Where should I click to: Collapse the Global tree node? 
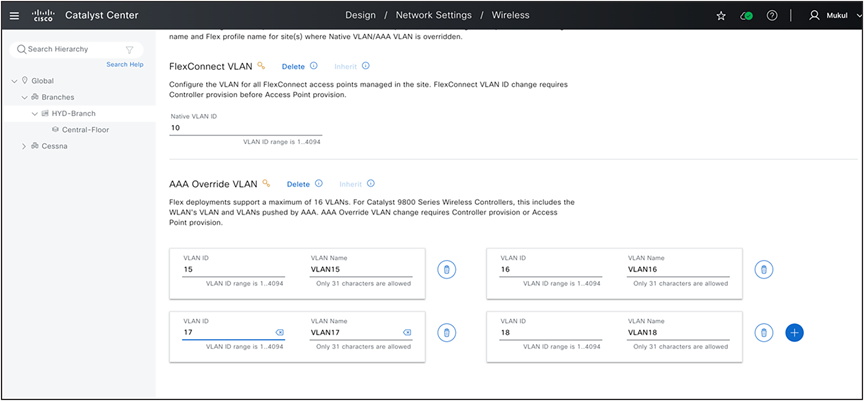pyautogui.click(x=14, y=81)
